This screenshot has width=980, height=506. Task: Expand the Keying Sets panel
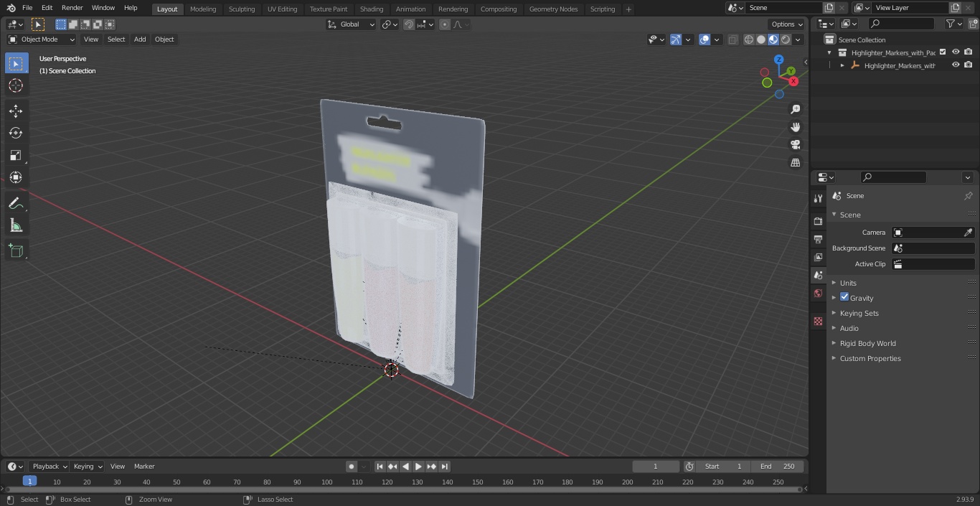coord(859,313)
